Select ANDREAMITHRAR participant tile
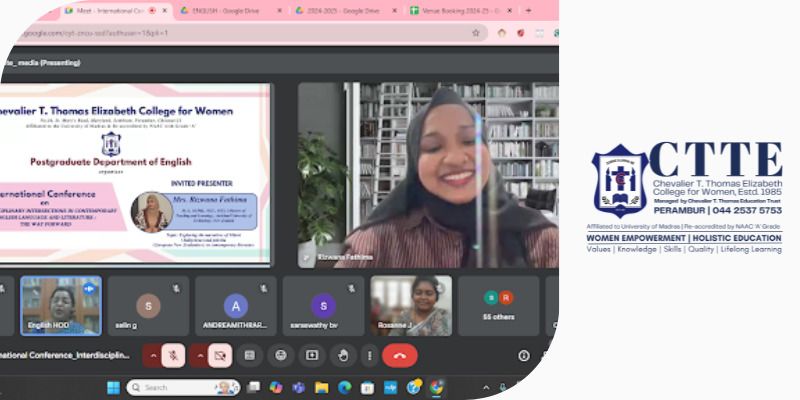The height and width of the screenshot is (400, 800). click(x=236, y=306)
